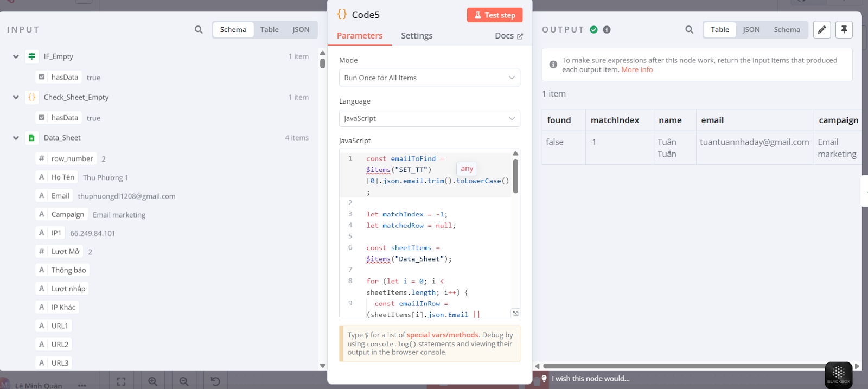This screenshot has height=389, width=868.
Task: Click the Họ Tên string type icon
Action: 42,177
